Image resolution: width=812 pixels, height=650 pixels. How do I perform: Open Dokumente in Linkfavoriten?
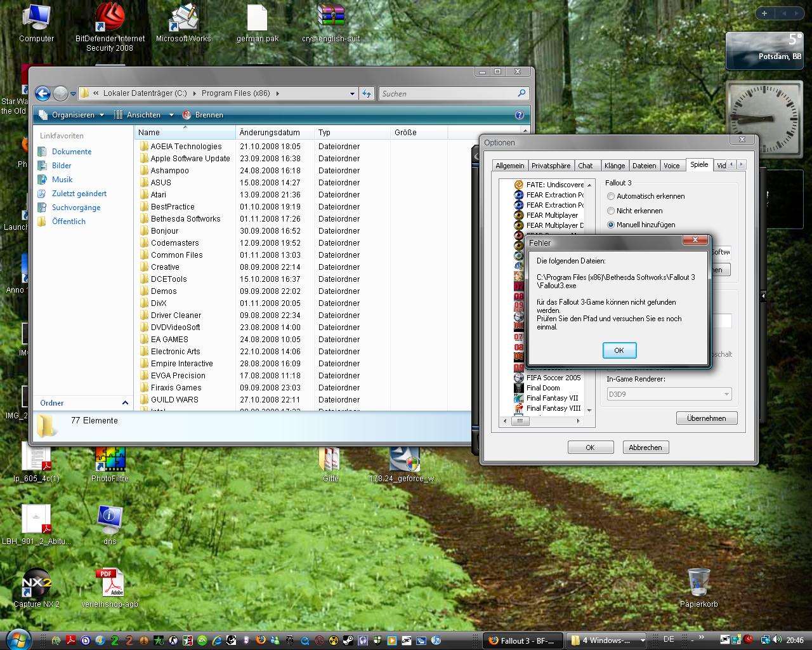(x=72, y=152)
